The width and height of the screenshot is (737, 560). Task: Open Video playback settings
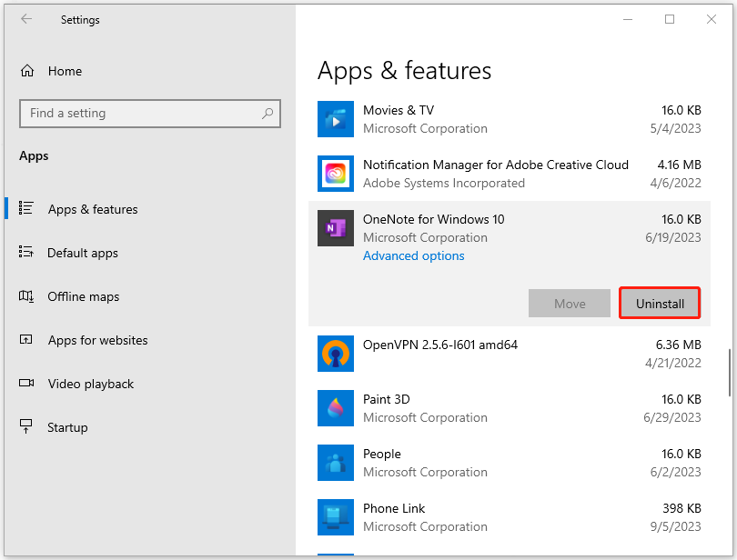(x=91, y=384)
